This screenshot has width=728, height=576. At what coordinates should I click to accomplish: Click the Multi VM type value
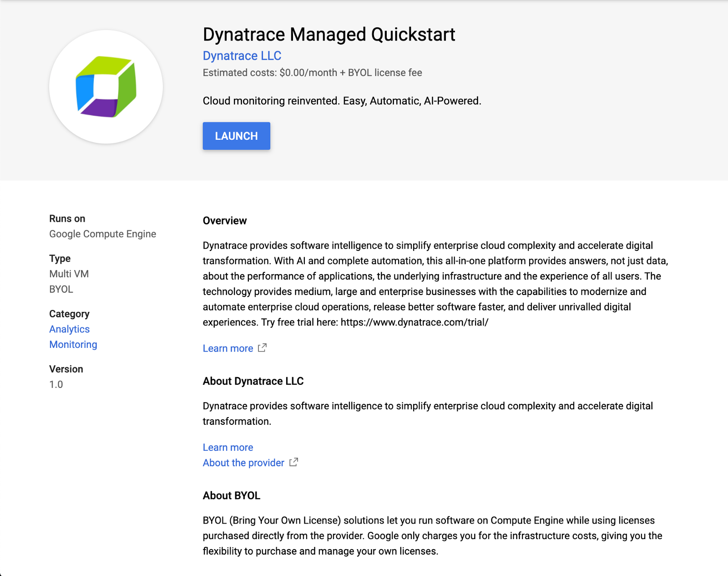[69, 274]
